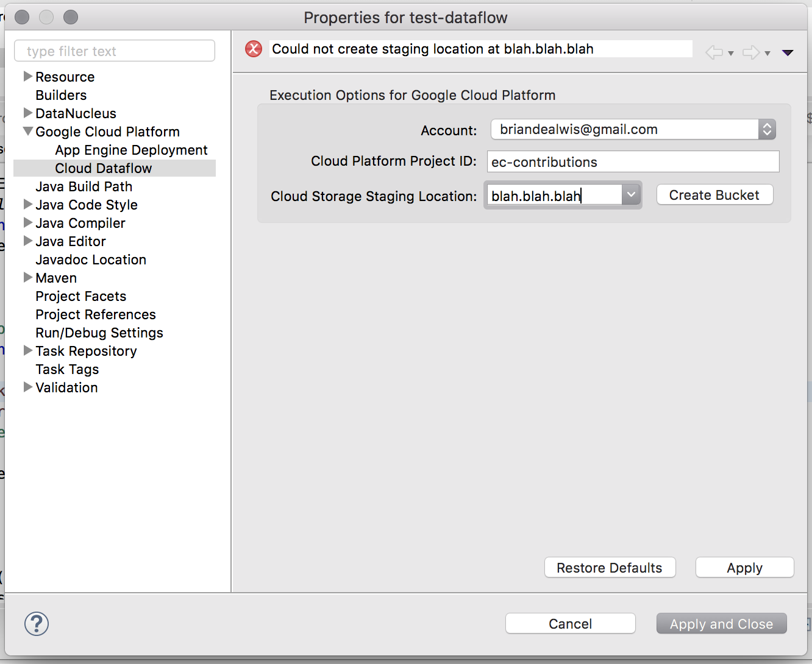Screen dimensions: 812x664
Task: Open the Cloud Storage Staging Location dropdown
Action: [x=632, y=194]
